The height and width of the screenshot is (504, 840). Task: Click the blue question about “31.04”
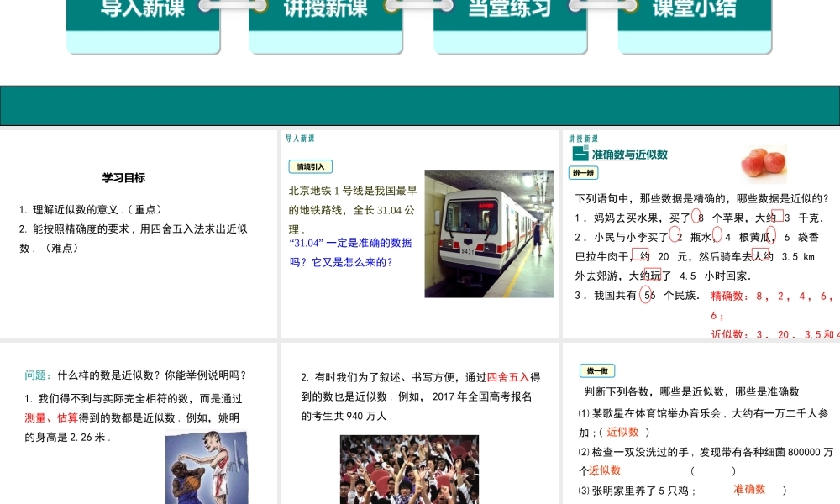[x=350, y=252]
